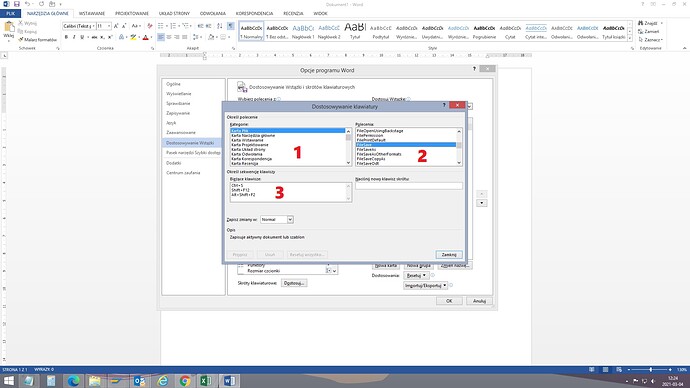Open the font size 11 dropdown
Viewport: 690px width, 388px height.
click(x=109, y=26)
